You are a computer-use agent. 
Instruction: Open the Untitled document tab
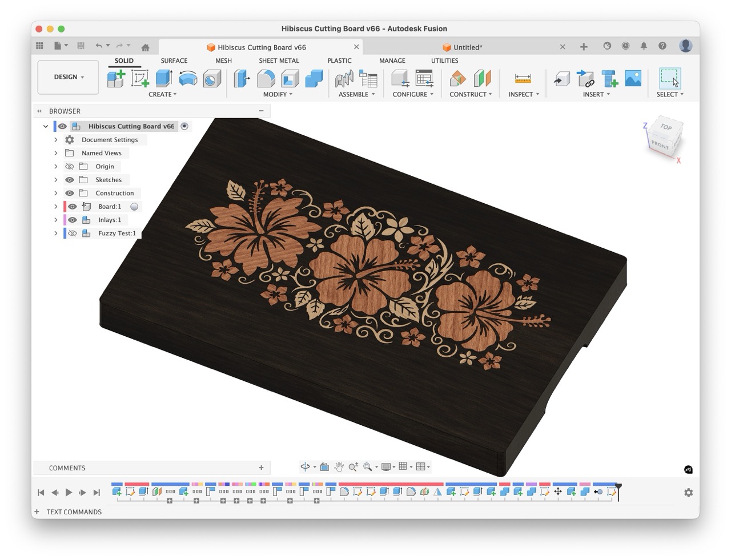point(467,47)
